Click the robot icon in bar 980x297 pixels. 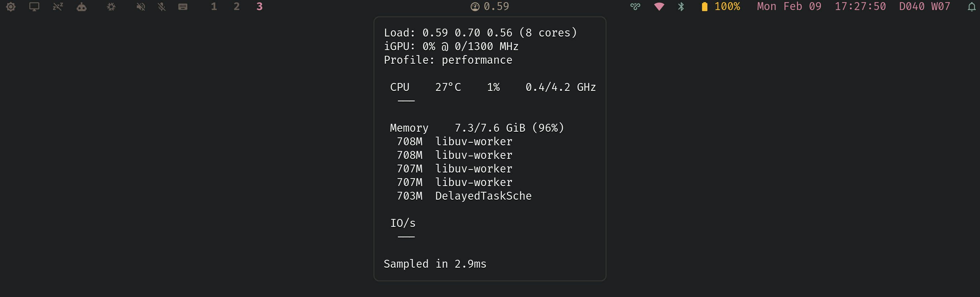[81, 7]
